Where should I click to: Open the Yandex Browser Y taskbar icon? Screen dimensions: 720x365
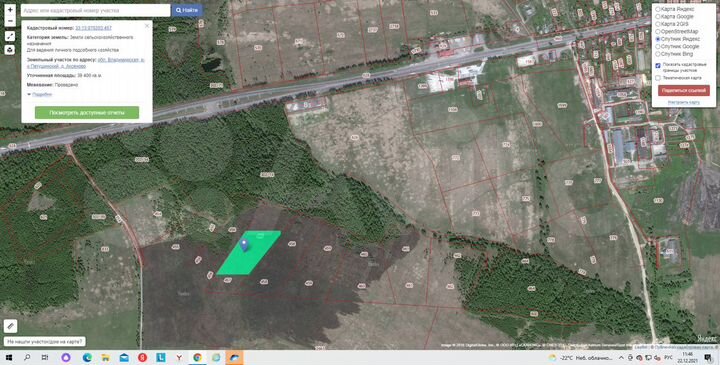(179, 358)
